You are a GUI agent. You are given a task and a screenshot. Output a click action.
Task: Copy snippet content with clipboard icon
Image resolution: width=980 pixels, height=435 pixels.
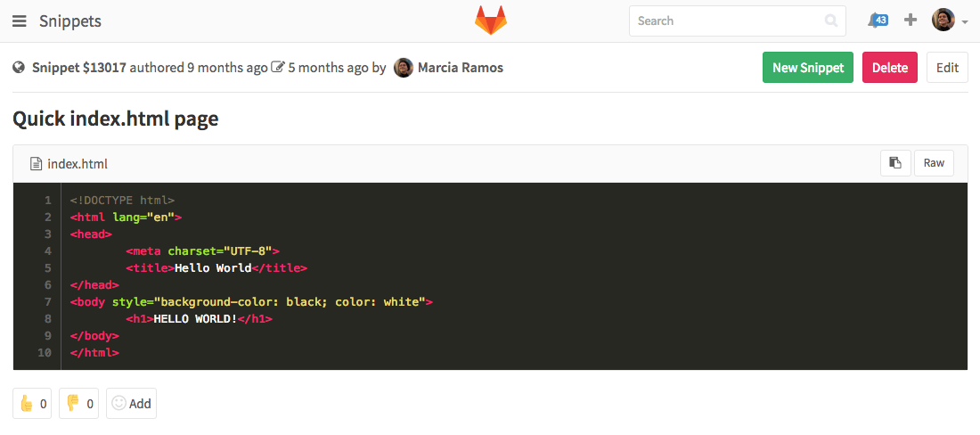[895, 163]
